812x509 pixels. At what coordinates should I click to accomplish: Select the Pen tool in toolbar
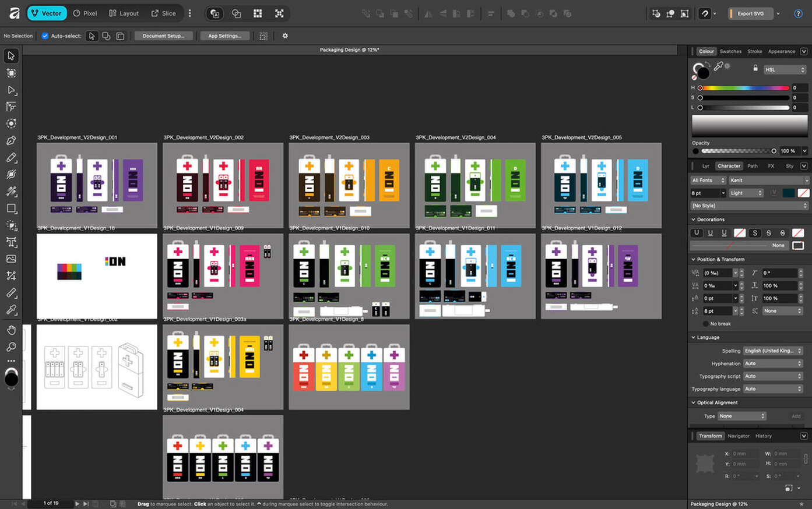[11, 141]
